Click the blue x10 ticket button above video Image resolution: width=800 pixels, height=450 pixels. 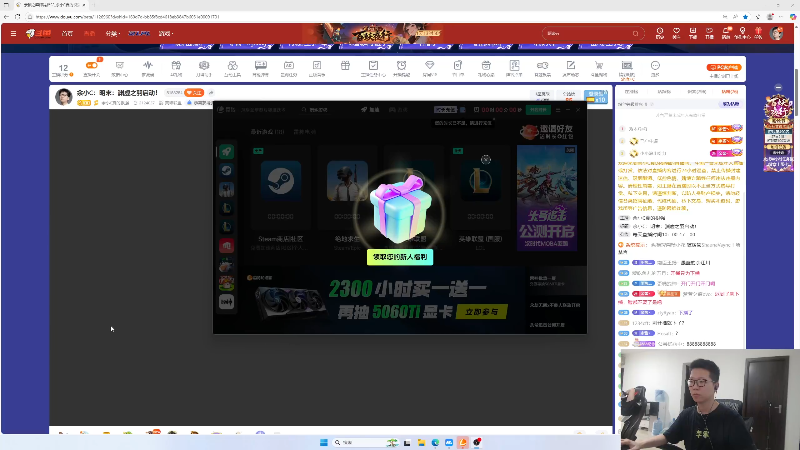click(x=596, y=96)
